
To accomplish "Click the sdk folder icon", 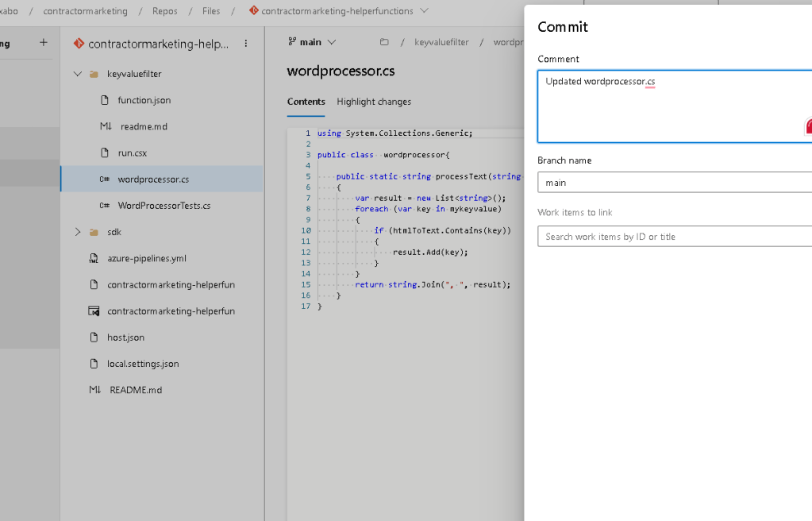I will (94, 232).
